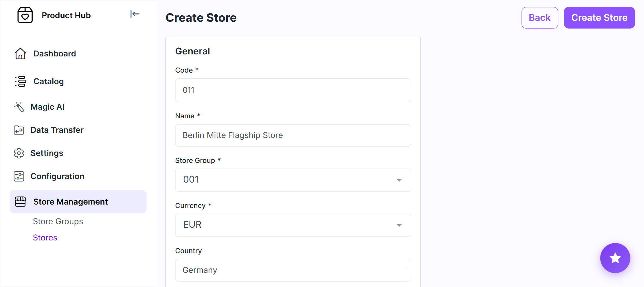Image resolution: width=644 pixels, height=287 pixels.
Task: Click the Country field showing Germany
Action: click(293, 270)
